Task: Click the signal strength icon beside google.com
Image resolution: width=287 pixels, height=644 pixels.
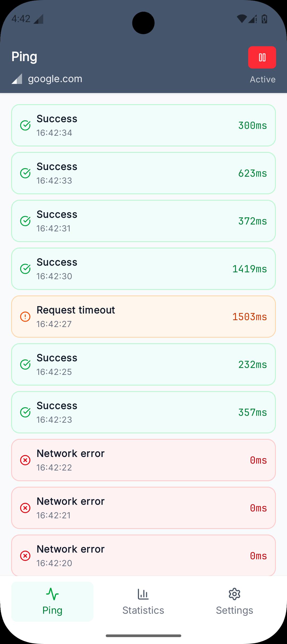Action: click(x=17, y=79)
